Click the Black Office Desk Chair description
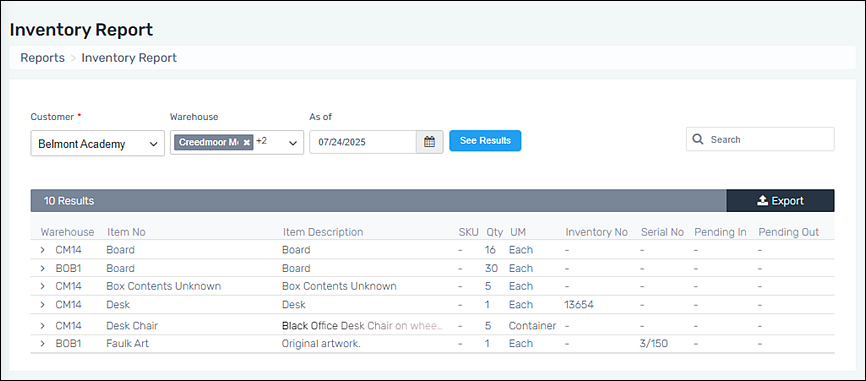Screen dimensions: 866x381 point(362,326)
